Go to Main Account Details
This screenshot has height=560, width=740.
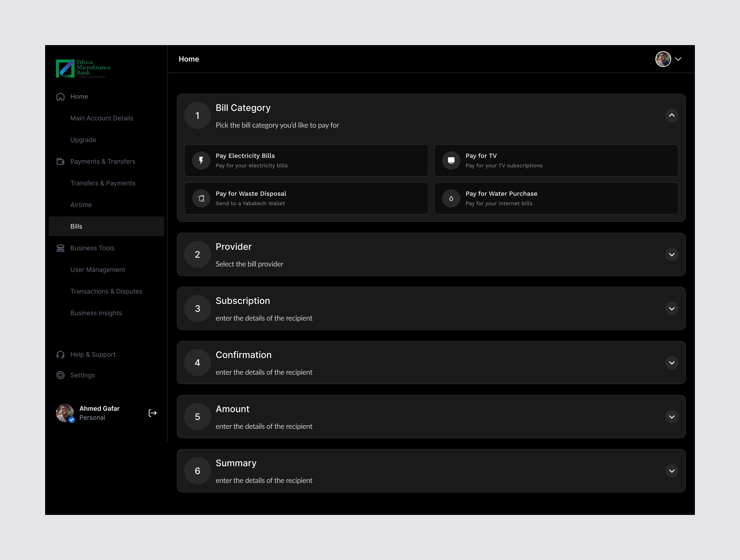[102, 118]
